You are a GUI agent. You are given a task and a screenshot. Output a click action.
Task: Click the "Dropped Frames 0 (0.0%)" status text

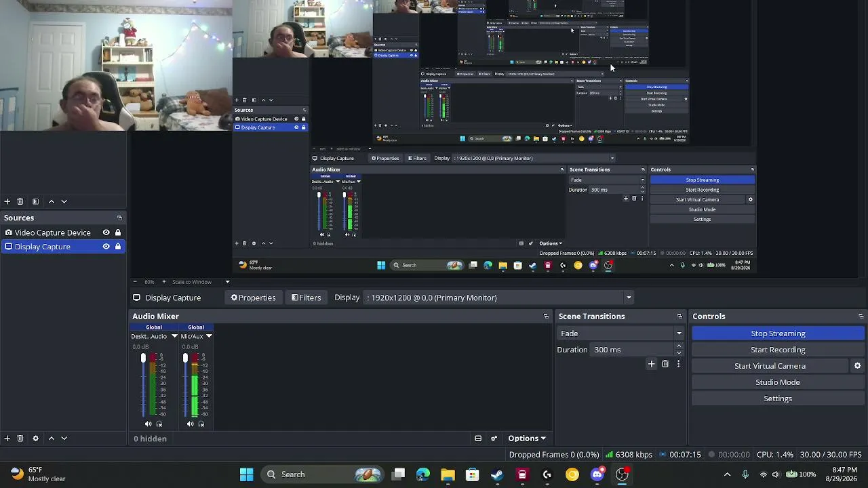click(554, 455)
